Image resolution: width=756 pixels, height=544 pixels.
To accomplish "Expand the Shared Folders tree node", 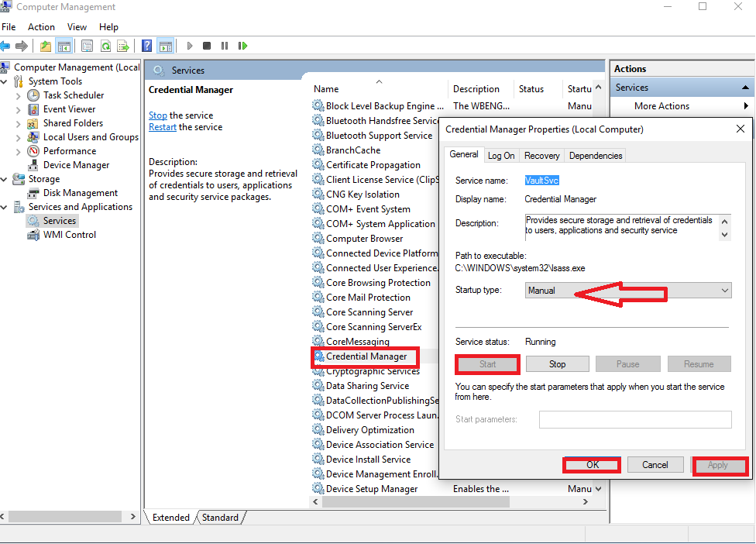I will click(x=19, y=122).
